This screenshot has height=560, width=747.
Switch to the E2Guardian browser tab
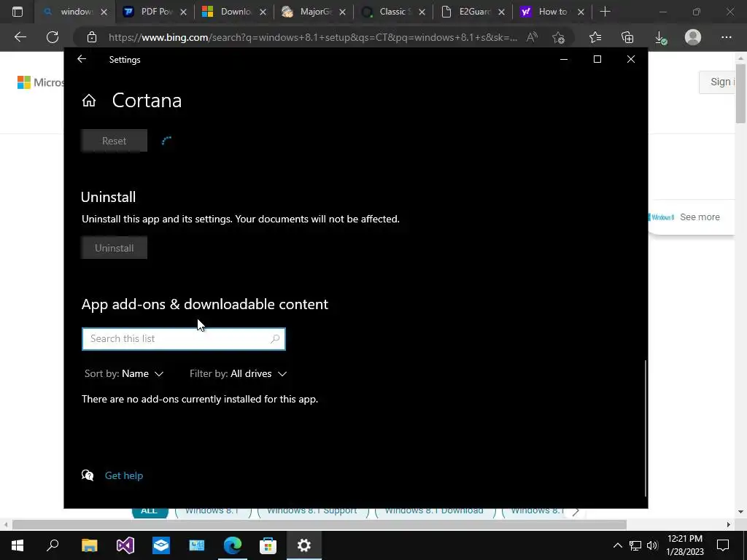point(473,12)
